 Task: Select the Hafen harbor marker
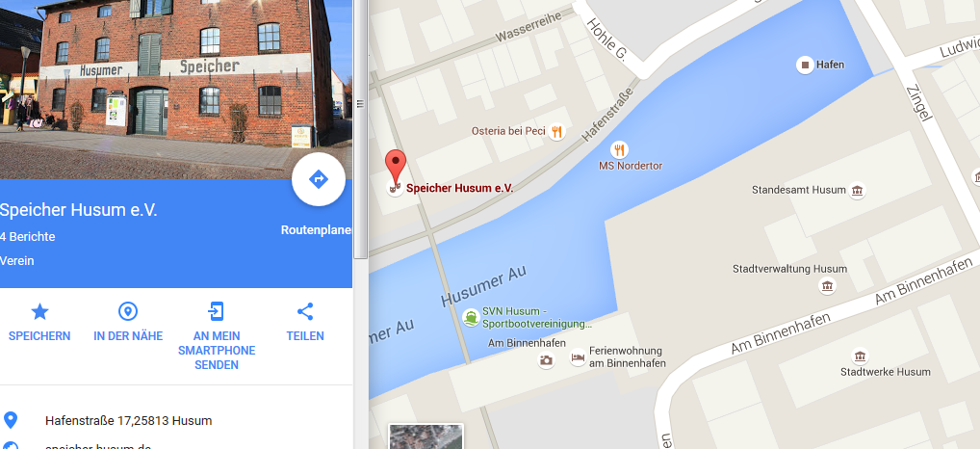(805, 65)
